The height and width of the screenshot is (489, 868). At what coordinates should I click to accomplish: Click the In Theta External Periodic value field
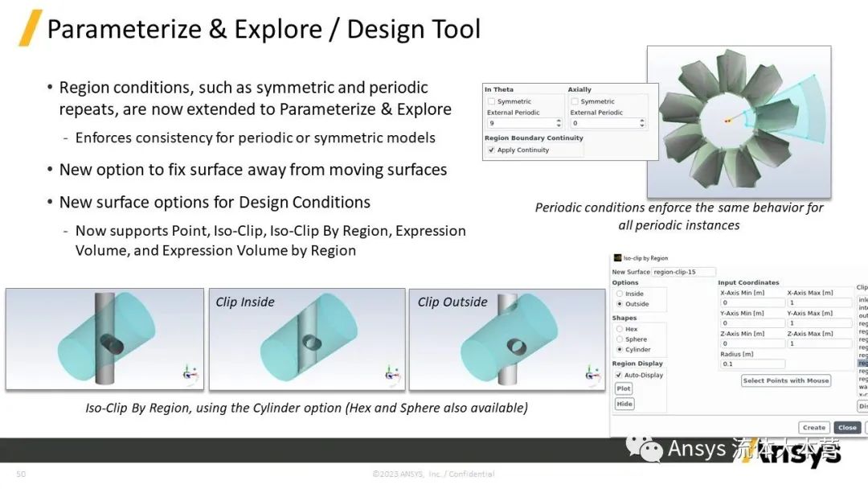tap(520, 123)
